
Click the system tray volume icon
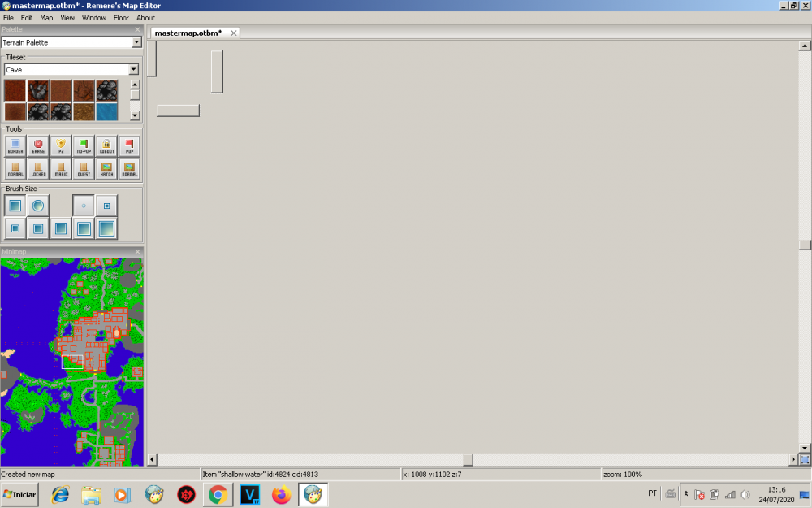[745, 494]
